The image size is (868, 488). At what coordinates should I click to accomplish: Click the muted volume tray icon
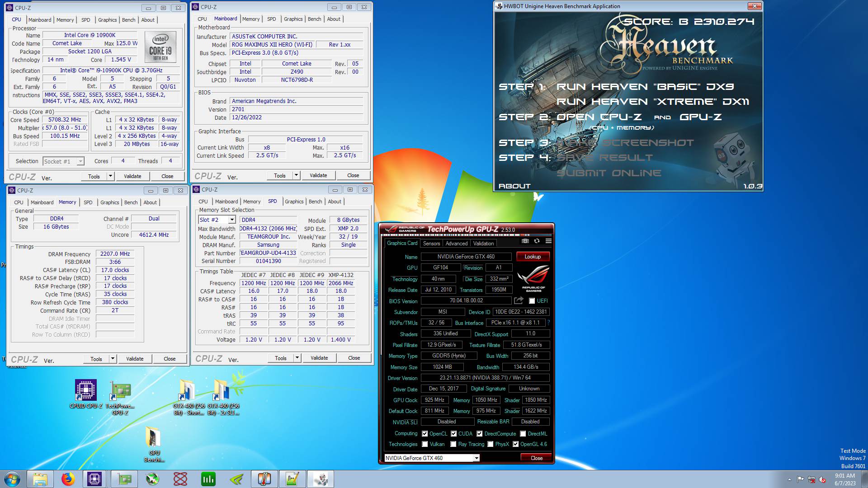coord(822,479)
